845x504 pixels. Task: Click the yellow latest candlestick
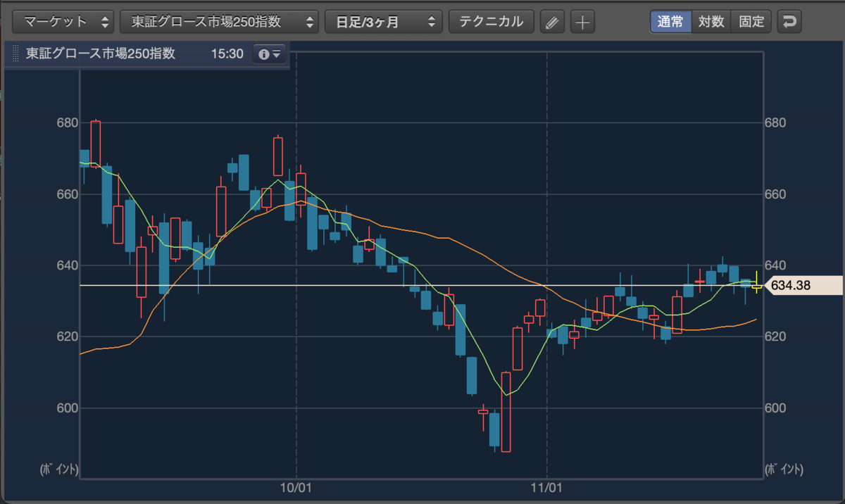coord(757,284)
